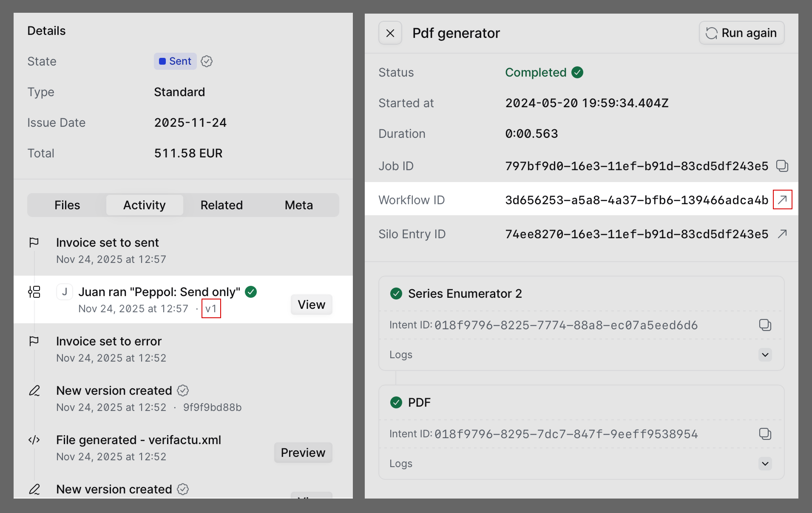
Task: View Juan's Peppol: Send only run
Action: (x=311, y=304)
